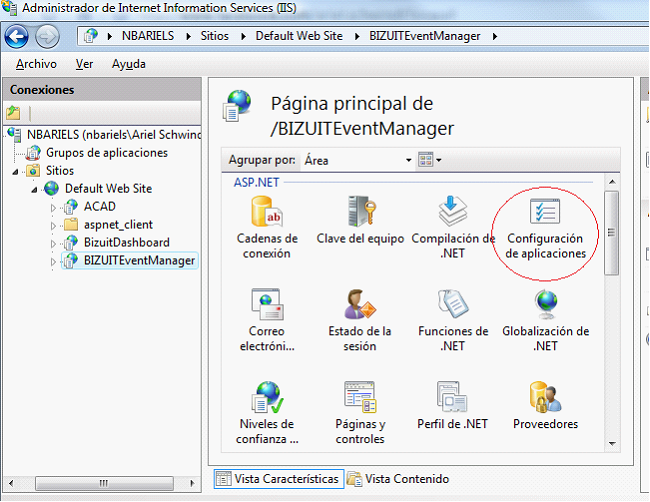Collapse the Default Web Site node
This screenshot has height=502, width=650.
[x=34, y=189]
